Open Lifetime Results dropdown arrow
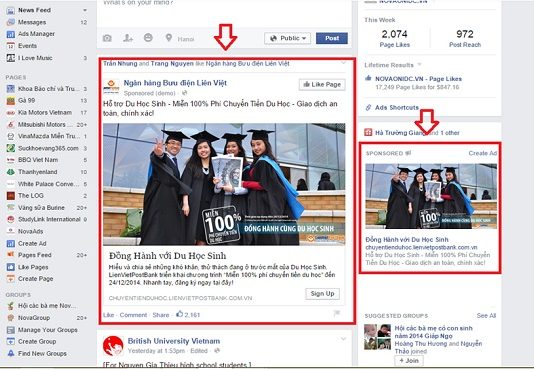The width and height of the screenshot is (534, 369). pyautogui.click(x=420, y=64)
